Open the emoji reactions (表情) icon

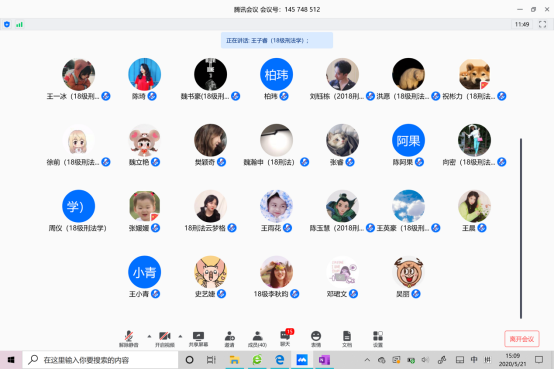pyautogui.click(x=316, y=339)
